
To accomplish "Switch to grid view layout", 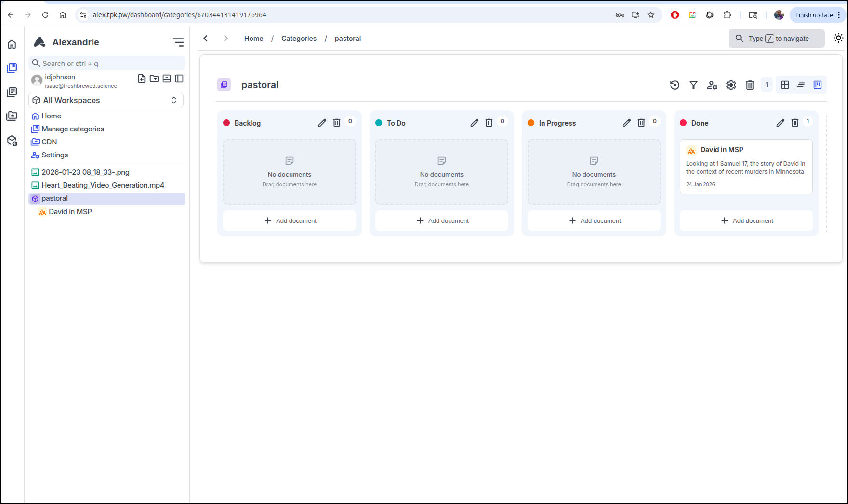I will [785, 85].
